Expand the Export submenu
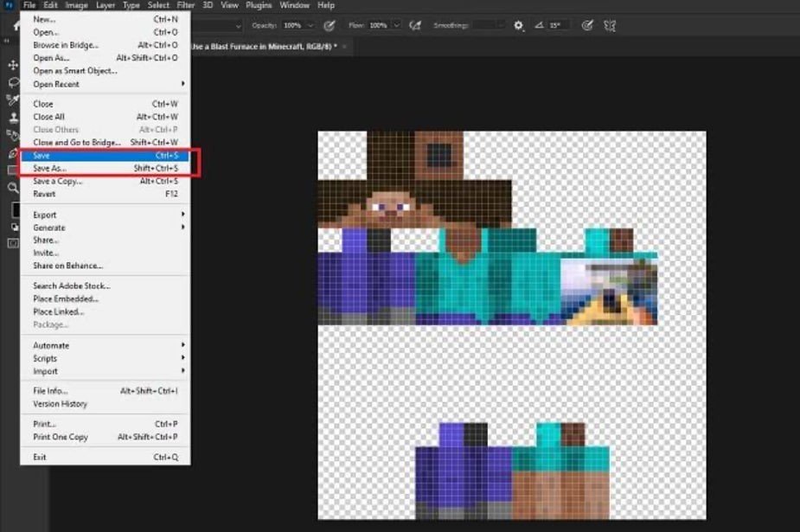800x532 pixels. pos(106,215)
